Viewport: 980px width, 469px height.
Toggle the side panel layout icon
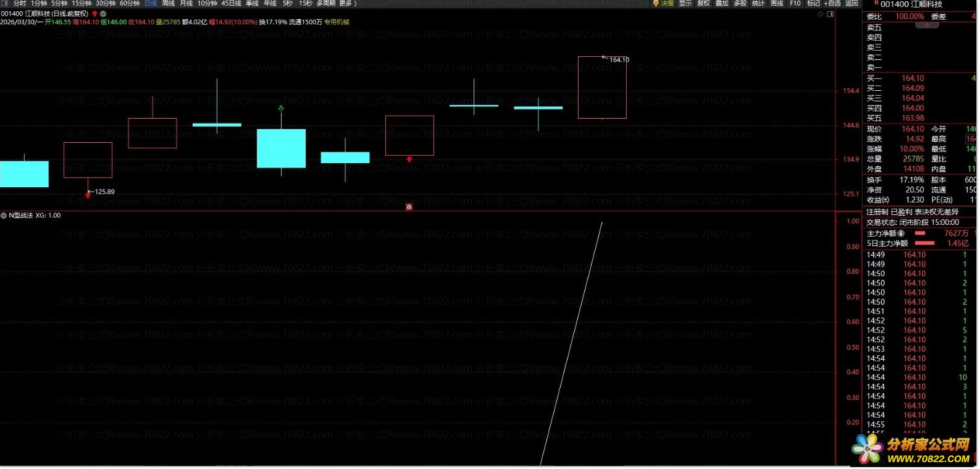coord(831,14)
